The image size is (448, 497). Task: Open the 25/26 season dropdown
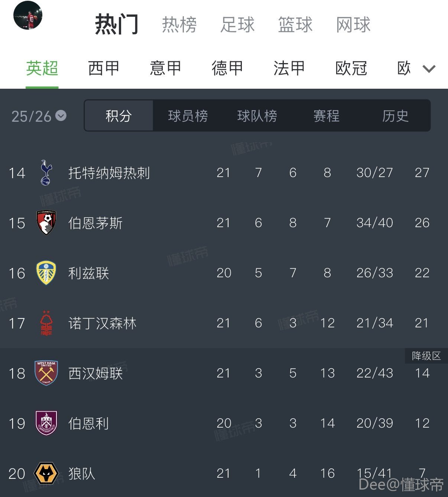[39, 116]
